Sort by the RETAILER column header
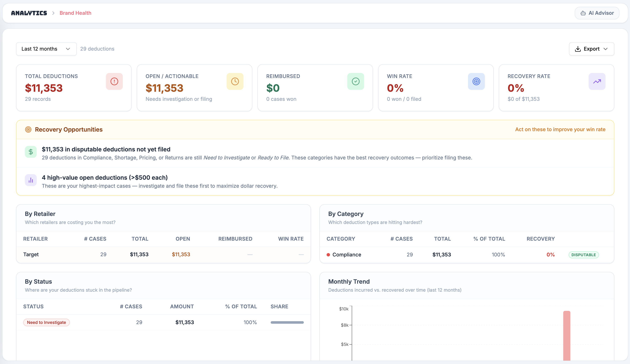Image resolution: width=630 pixels, height=364 pixels. [x=35, y=239]
